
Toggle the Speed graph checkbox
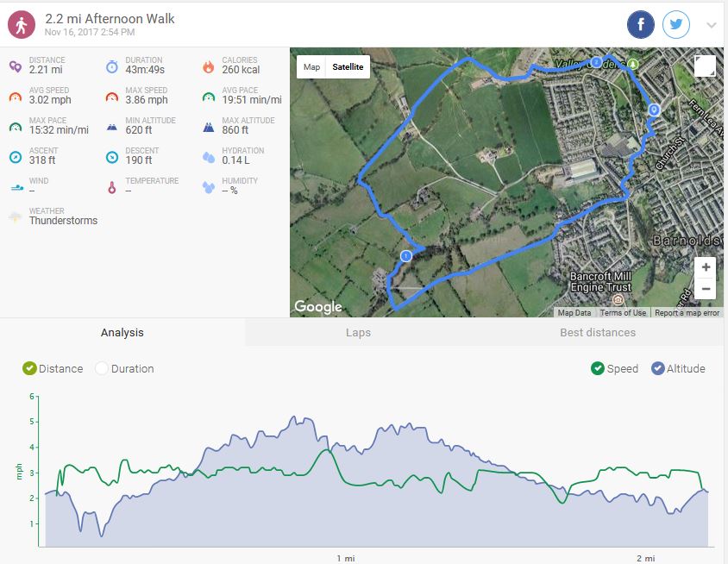pos(598,368)
